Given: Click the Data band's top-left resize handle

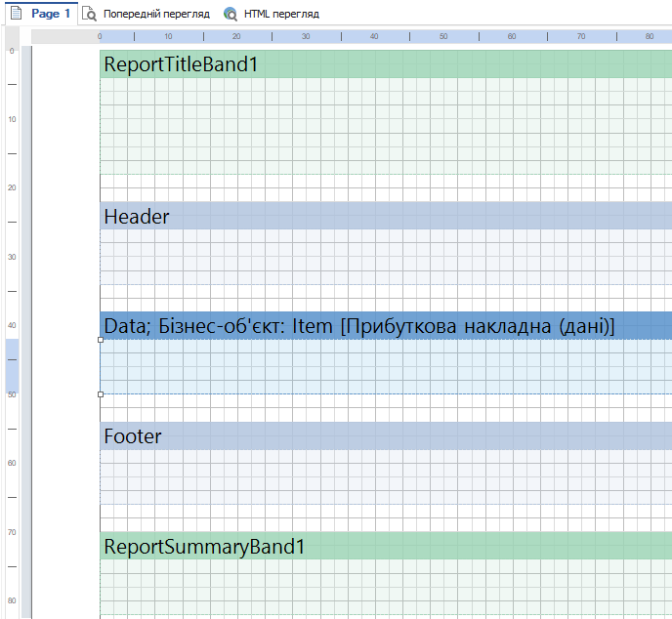Looking at the screenshot, I should tap(101, 340).
